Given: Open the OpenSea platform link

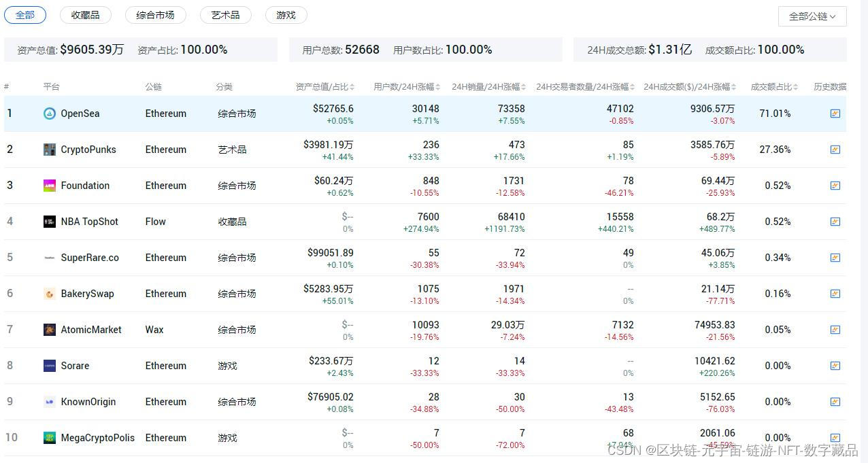Looking at the screenshot, I should (x=80, y=114).
